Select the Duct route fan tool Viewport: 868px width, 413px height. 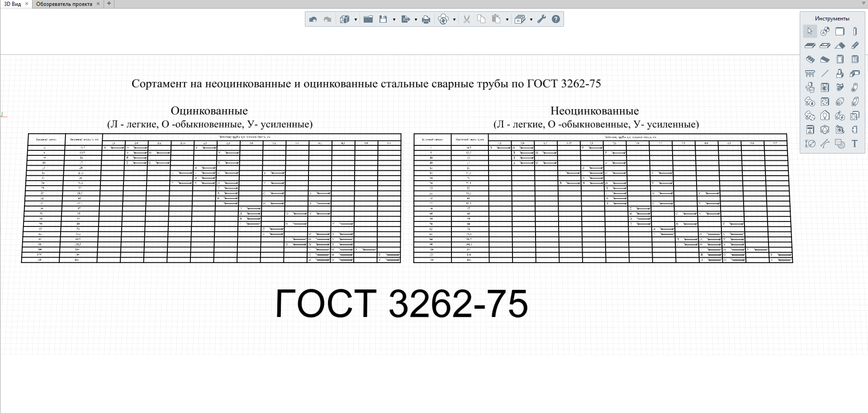(810, 115)
